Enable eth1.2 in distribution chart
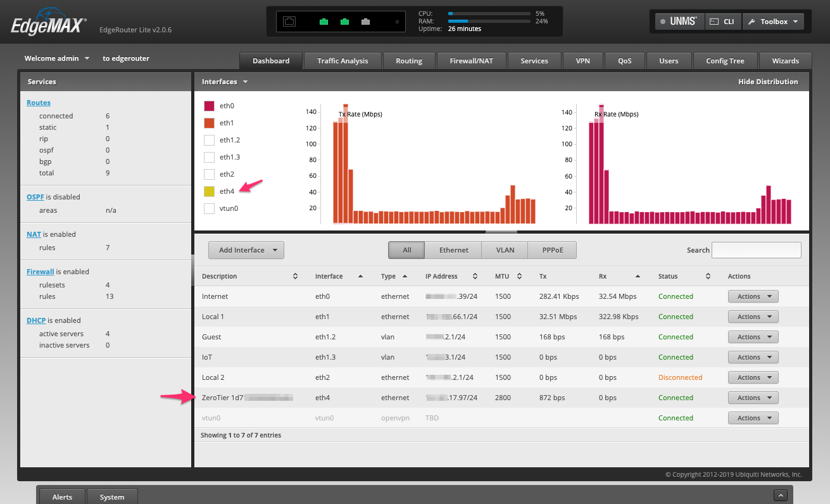Viewport: 830px width, 504px height. coord(209,140)
